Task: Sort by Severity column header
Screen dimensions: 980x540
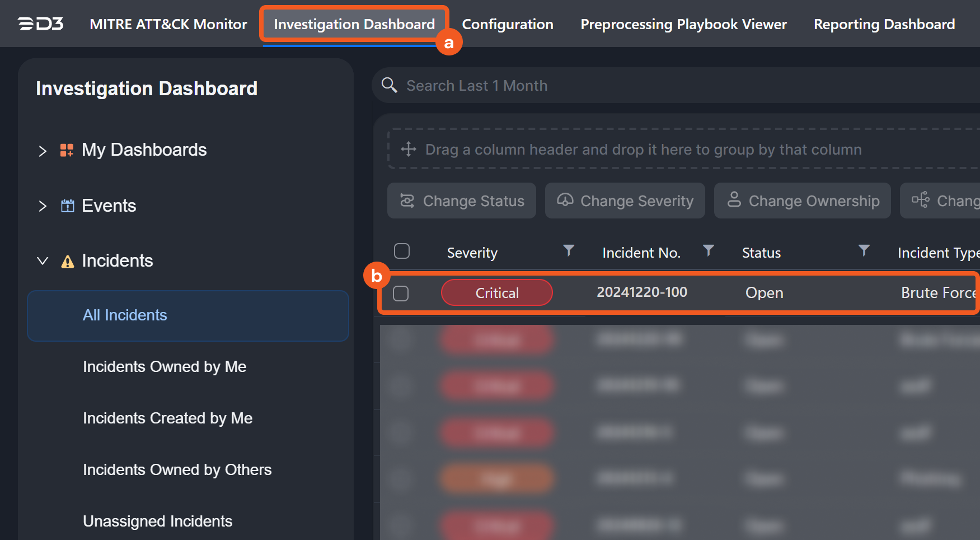Action: pos(472,253)
